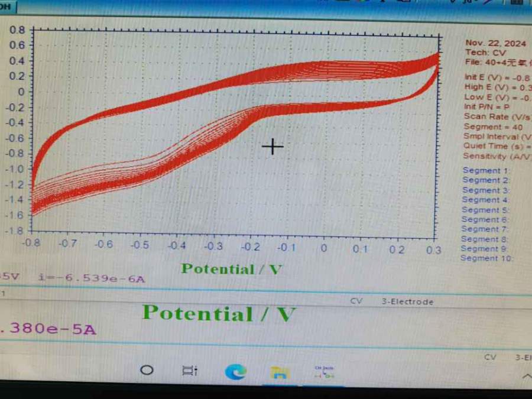Click the "Init P/N = P" line

tap(486, 107)
